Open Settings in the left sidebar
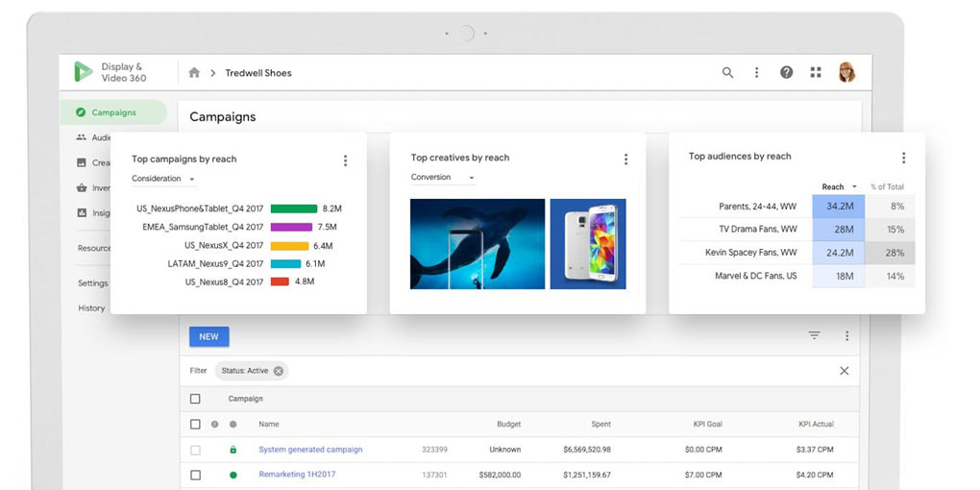This screenshot has width=980, height=490. tap(93, 283)
